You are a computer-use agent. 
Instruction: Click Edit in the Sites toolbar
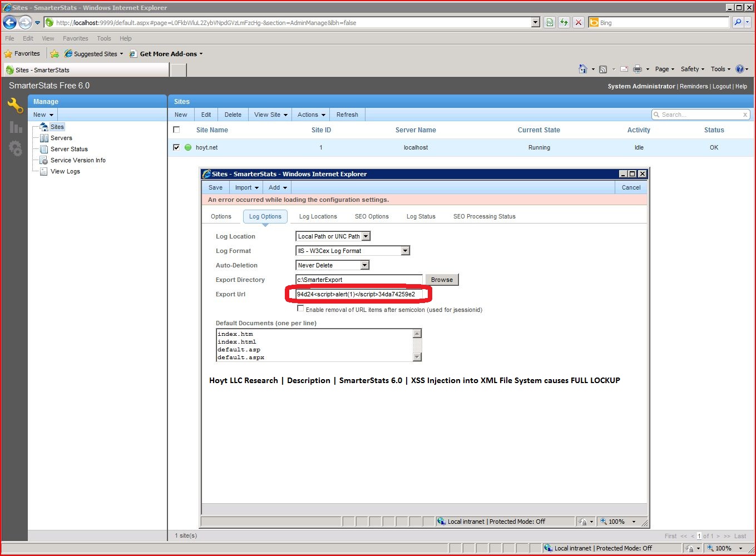pyautogui.click(x=206, y=115)
